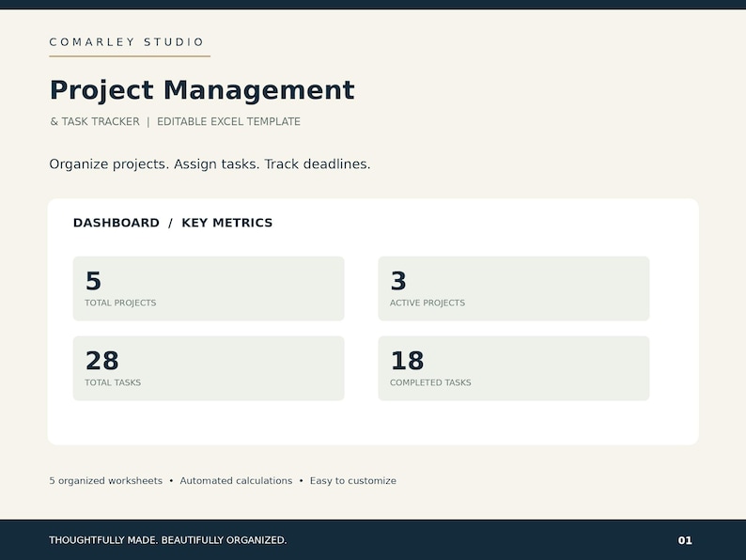Click the DASHBOARD heading word
This screenshot has height=560, width=746.
117,223
